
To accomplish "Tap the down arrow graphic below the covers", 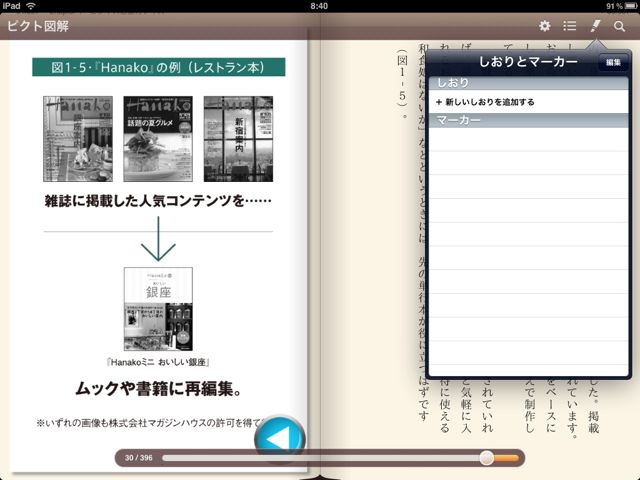I will pos(158,239).
